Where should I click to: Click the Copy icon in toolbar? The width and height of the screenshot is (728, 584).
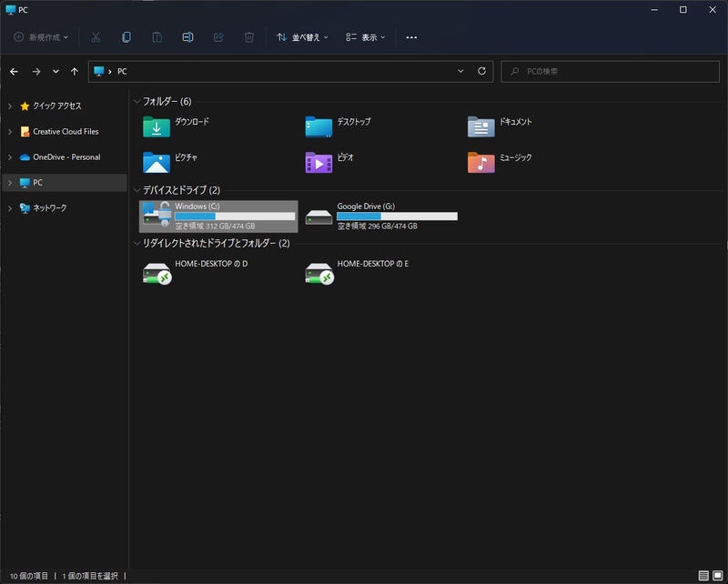coord(126,37)
